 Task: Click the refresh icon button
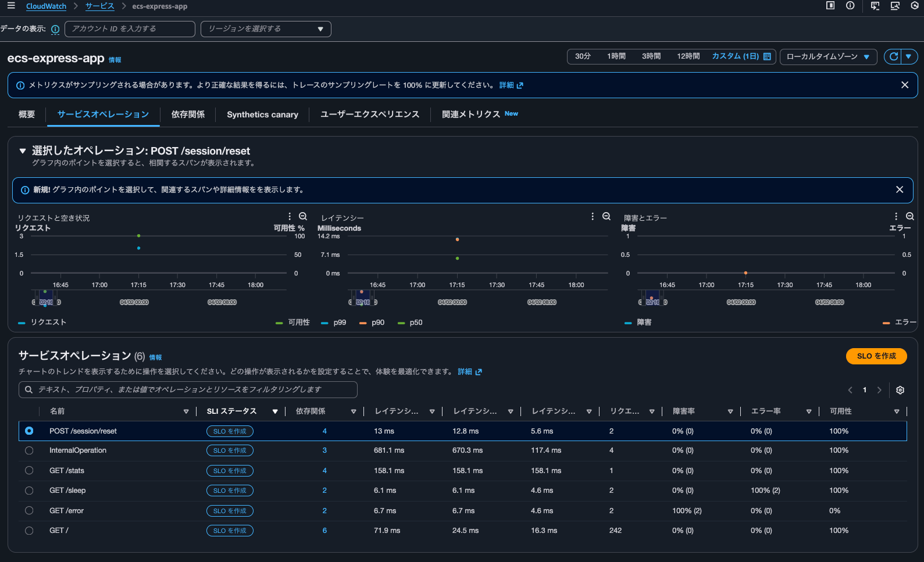pyautogui.click(x=893, y=56)
